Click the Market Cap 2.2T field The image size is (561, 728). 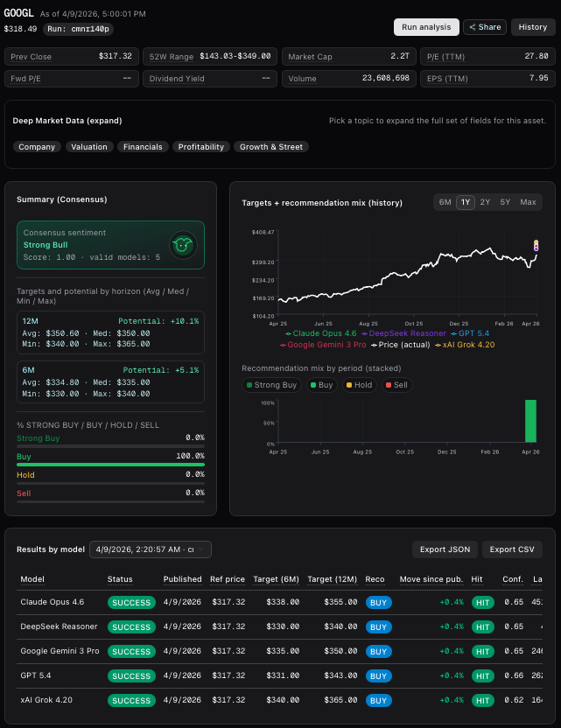(x=349, y=56)
